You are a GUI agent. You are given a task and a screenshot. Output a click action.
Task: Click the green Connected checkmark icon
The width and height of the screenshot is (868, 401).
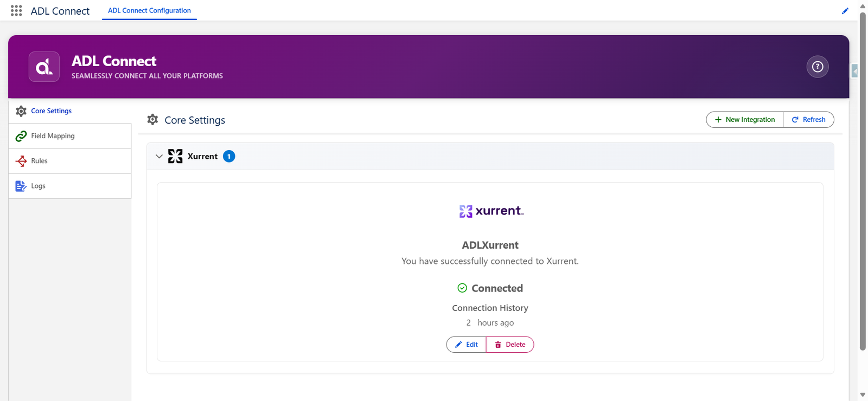tap(462, 288)
